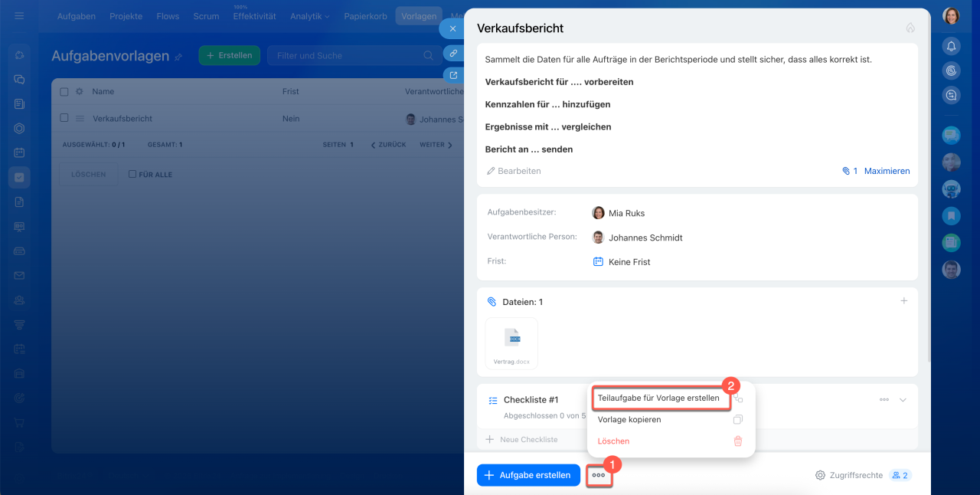
Task: Open template in new window icon
Action: (453, 75)
